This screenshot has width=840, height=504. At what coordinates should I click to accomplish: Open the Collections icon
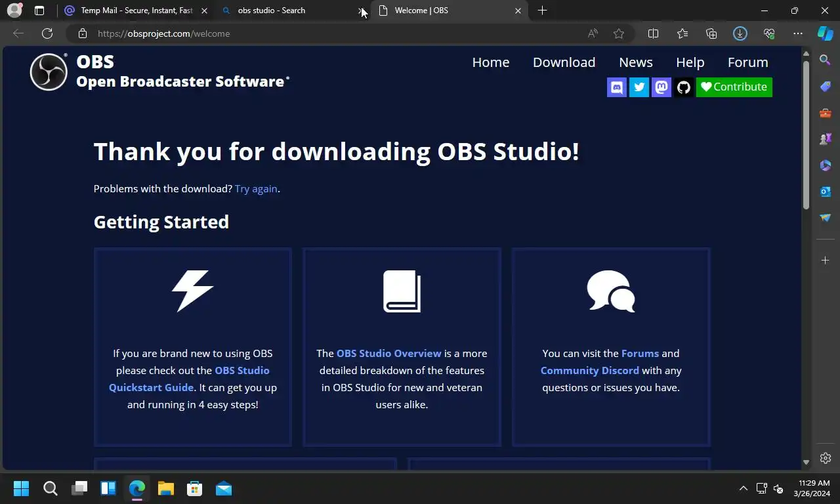(x=711, y=33)
